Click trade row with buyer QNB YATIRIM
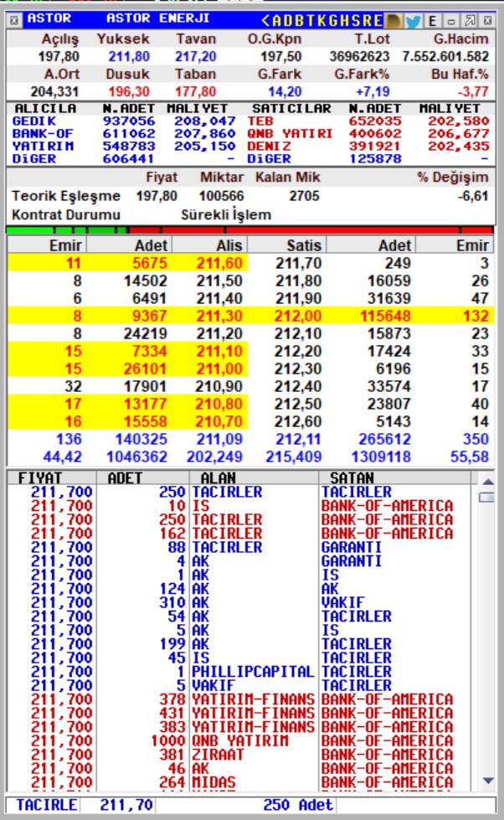 tap(240, 740)
